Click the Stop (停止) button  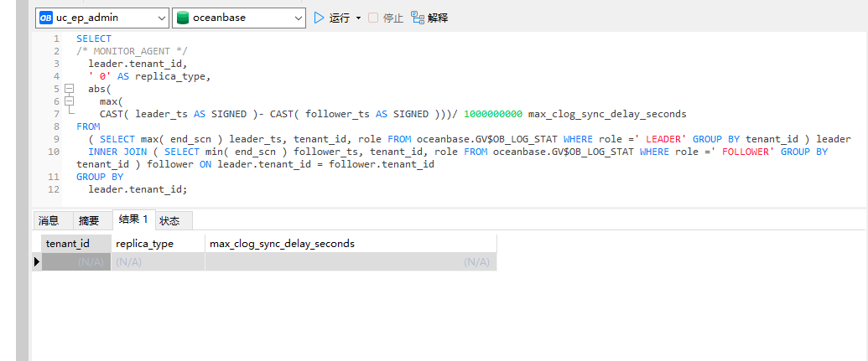pyautogui.click(x=386, y=18)
